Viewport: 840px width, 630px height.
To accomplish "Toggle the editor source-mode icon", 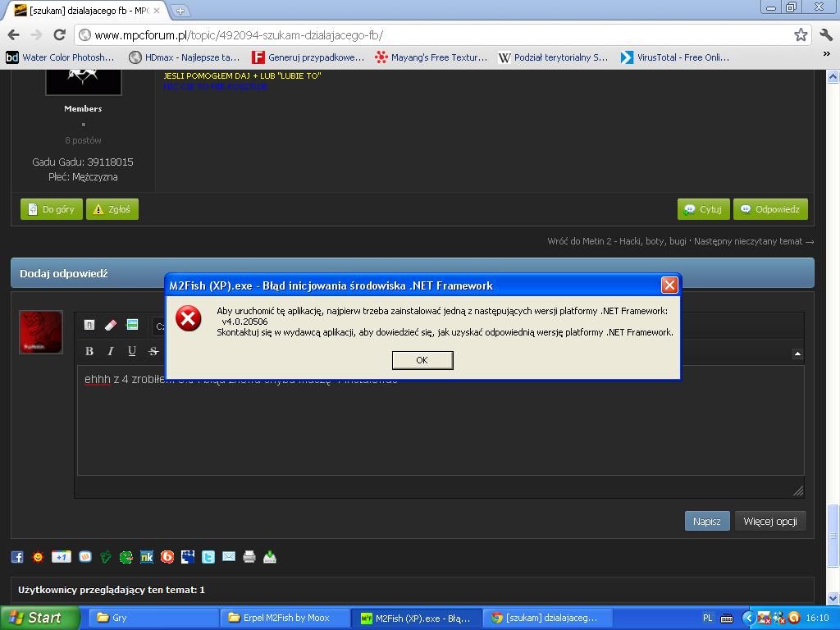I will [x=89, y=325].
